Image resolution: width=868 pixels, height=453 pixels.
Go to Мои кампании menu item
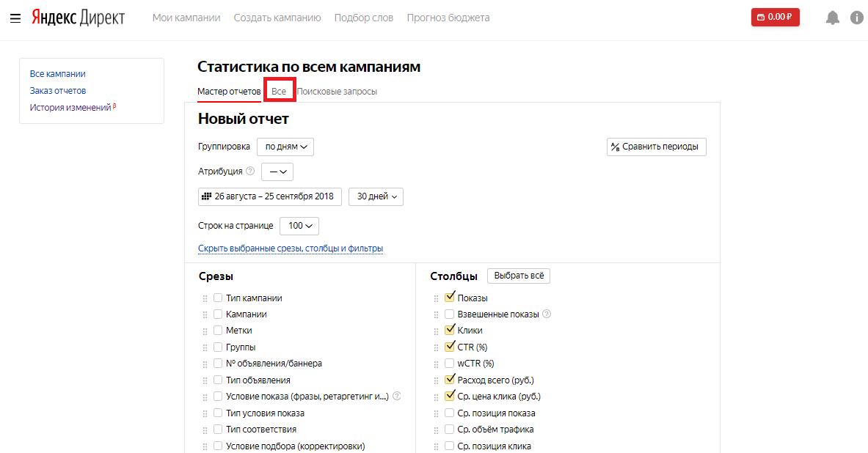pos(186,18)
